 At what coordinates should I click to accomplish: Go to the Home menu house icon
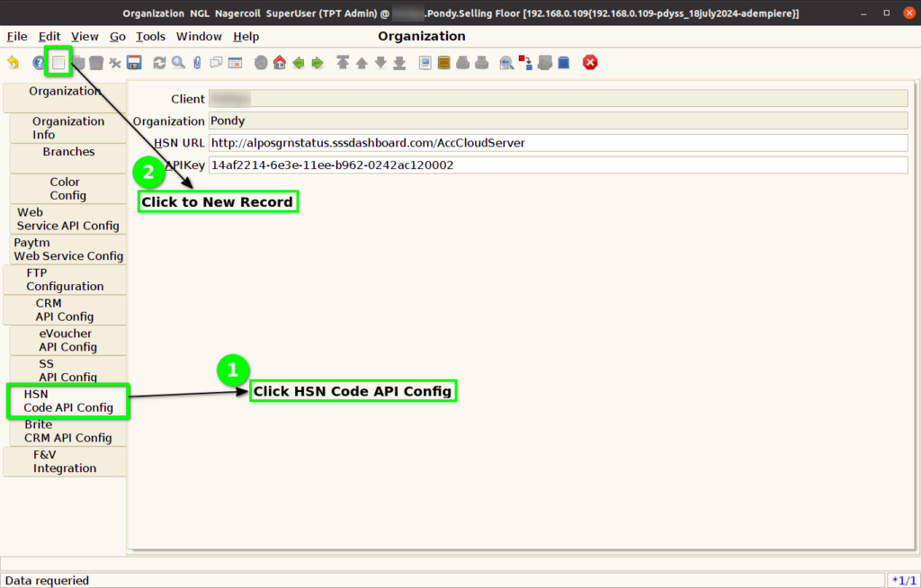280,62
